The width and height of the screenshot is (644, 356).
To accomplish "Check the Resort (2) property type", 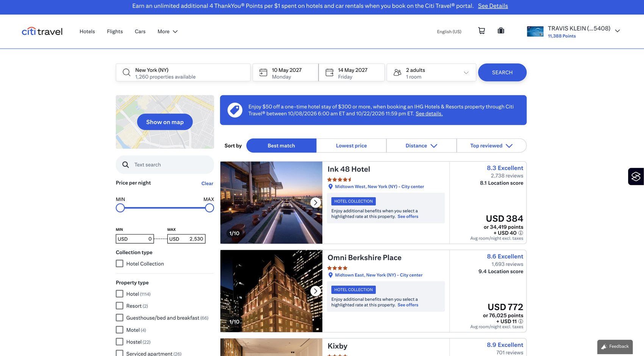I will point(119,306).
